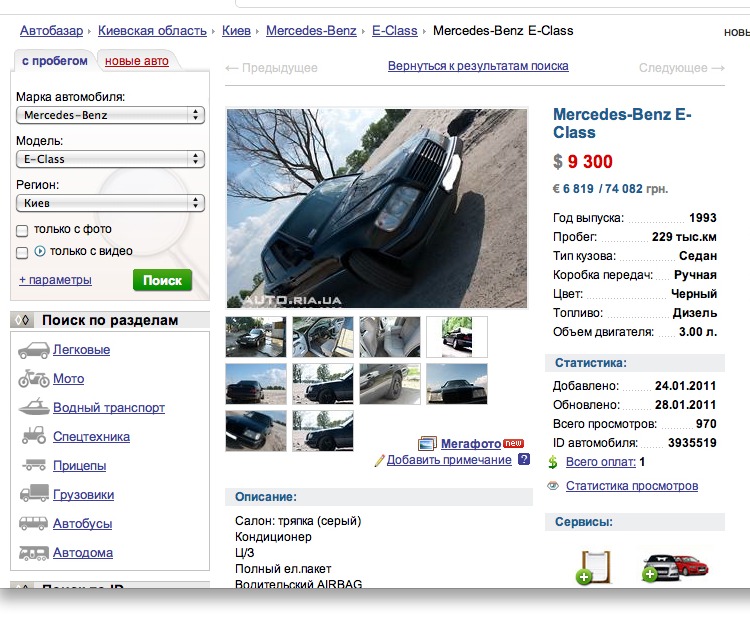Click the boat icon for Водный транспорт
This screenshot has width=750, height=618.
pyautogui.click(x=33, y=407)
